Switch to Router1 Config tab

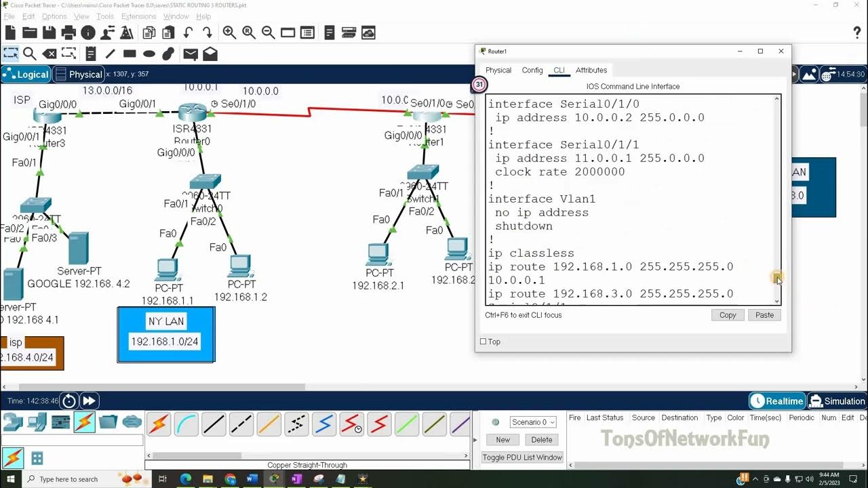coord(532,70)
